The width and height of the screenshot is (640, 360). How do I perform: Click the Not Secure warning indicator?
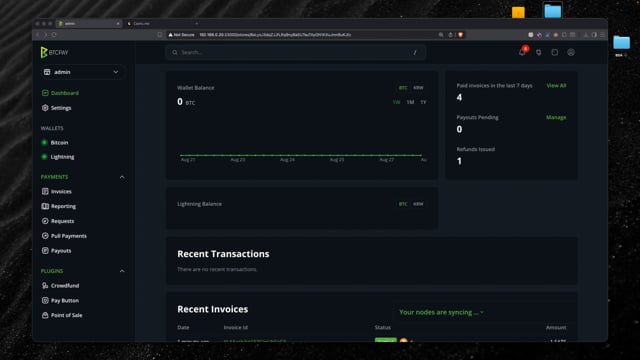pos(181,35)
